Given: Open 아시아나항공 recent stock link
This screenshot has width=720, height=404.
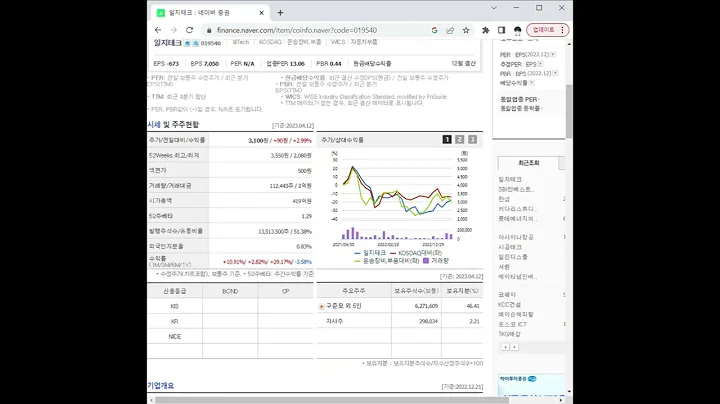Looking at the screenshot, I should point(516,237).
